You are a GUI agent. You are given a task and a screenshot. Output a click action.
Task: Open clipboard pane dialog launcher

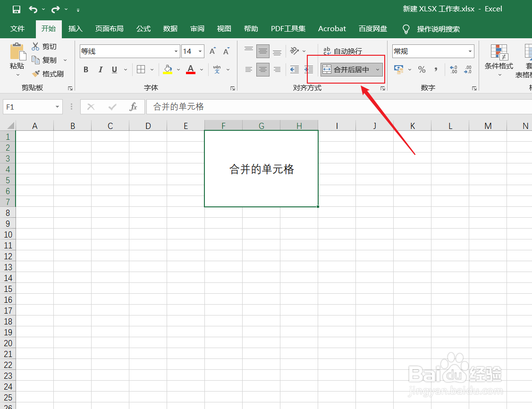[70, 88]
